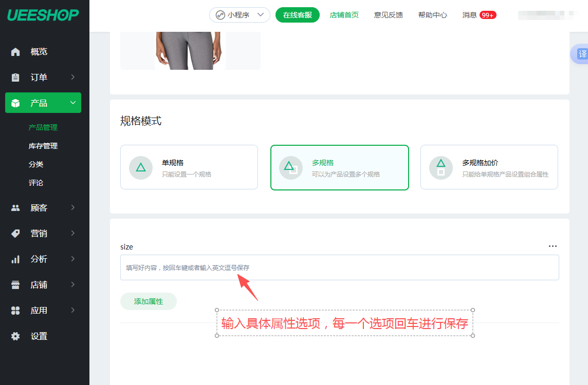This screenshot has width=588, height=385.
Task: Click the people icon beside 顾客
Action: tap(15, 208)
